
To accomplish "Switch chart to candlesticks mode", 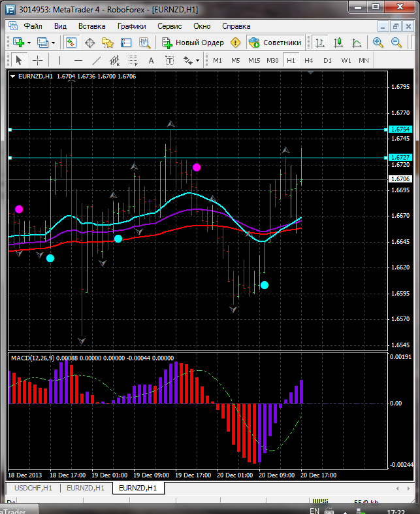I will click(x=338, y=43).
